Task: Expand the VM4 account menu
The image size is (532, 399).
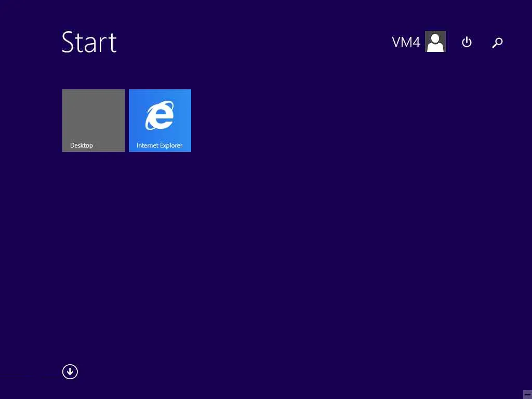Action: tap(419, 42)
